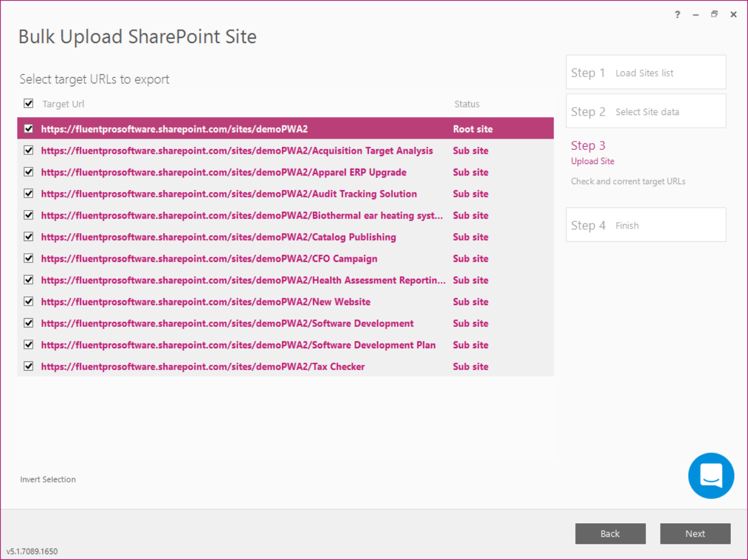Toggle the select-all Target Url checkbox
This screenshot has width=748, height=560.
coord(28,104)
